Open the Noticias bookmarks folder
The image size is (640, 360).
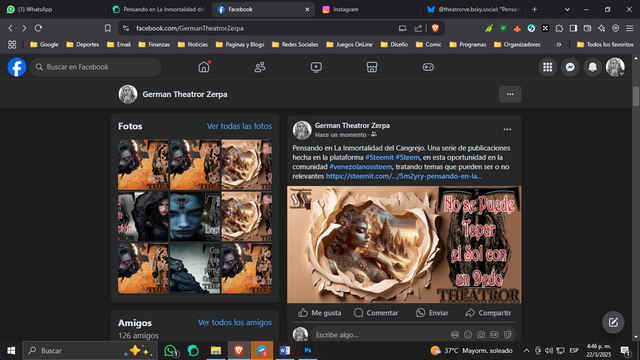[x=193, y=44]
